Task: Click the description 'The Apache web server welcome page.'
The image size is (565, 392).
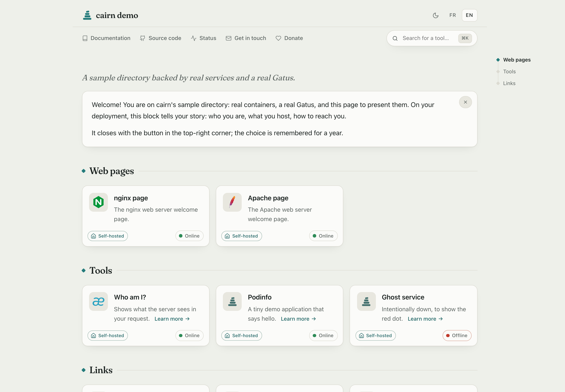Action: pos(280,214)
